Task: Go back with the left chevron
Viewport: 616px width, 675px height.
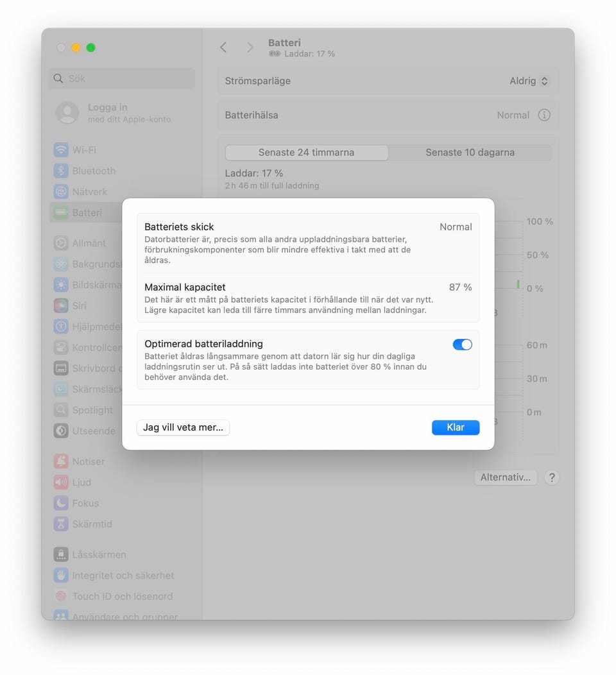Action: click(223, 47)
